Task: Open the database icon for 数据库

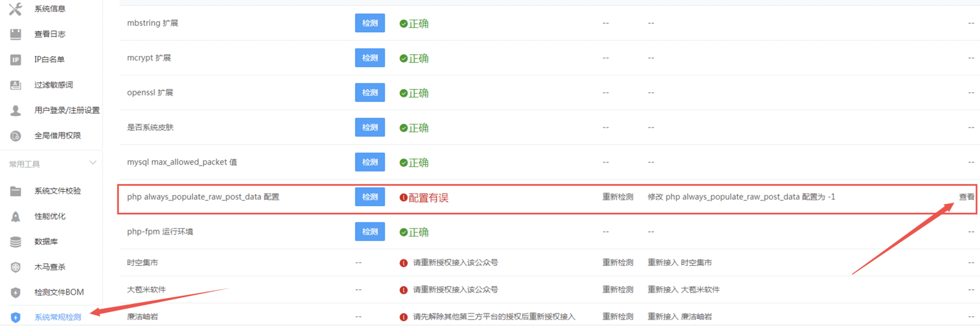Action: (x=15, y=242)
